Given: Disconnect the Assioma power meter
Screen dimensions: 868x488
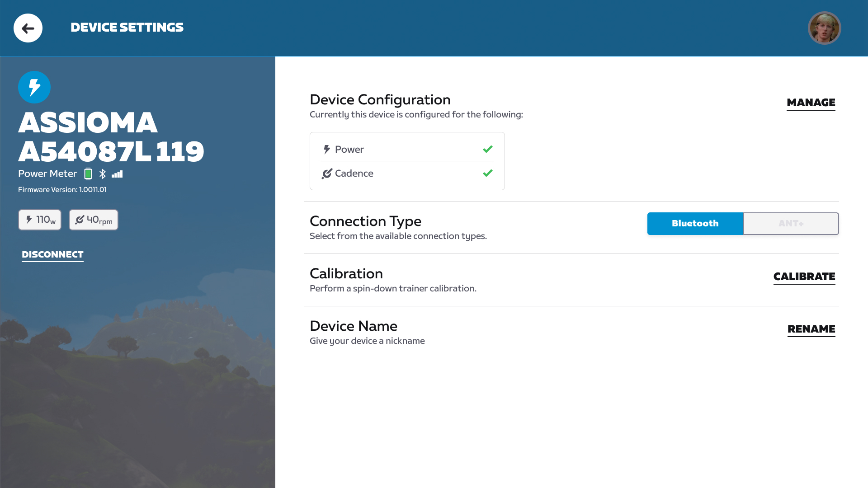Looking at the screenshot, I should pos(52,254).
